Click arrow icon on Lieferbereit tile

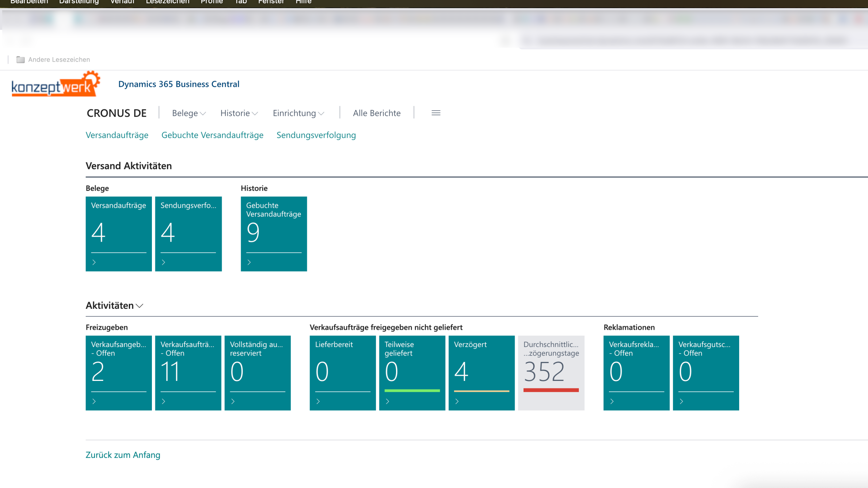click(318, 401)
